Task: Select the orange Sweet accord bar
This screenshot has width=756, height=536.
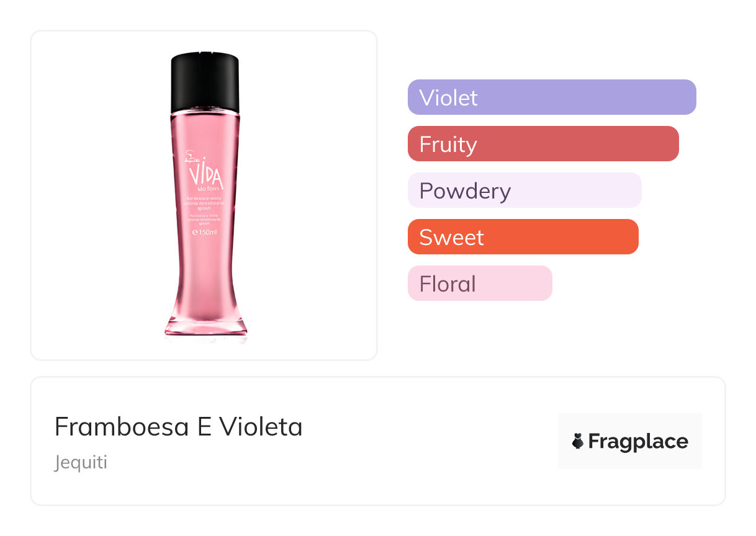Action: 523,237
